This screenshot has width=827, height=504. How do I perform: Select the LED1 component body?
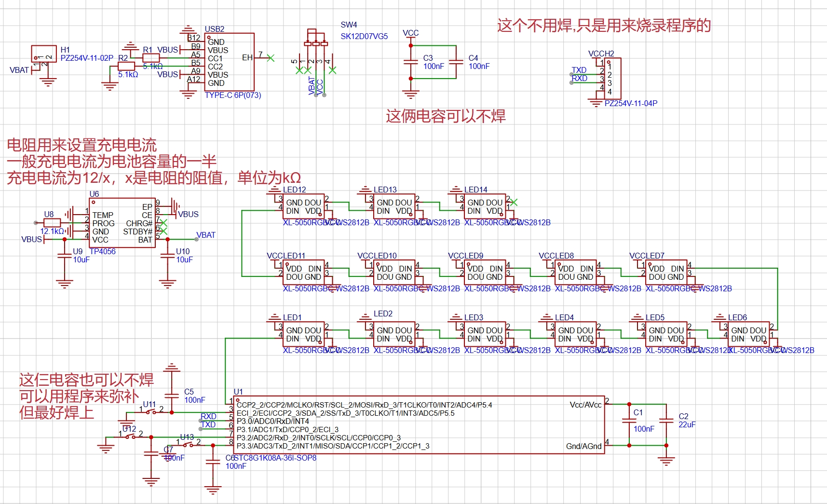303,334
